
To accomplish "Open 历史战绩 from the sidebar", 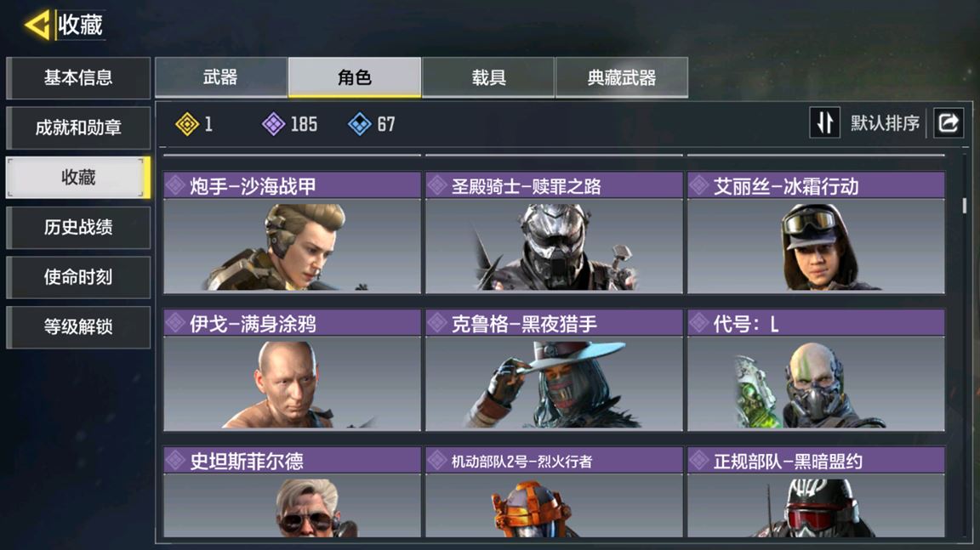I will [x=78, y=227].
